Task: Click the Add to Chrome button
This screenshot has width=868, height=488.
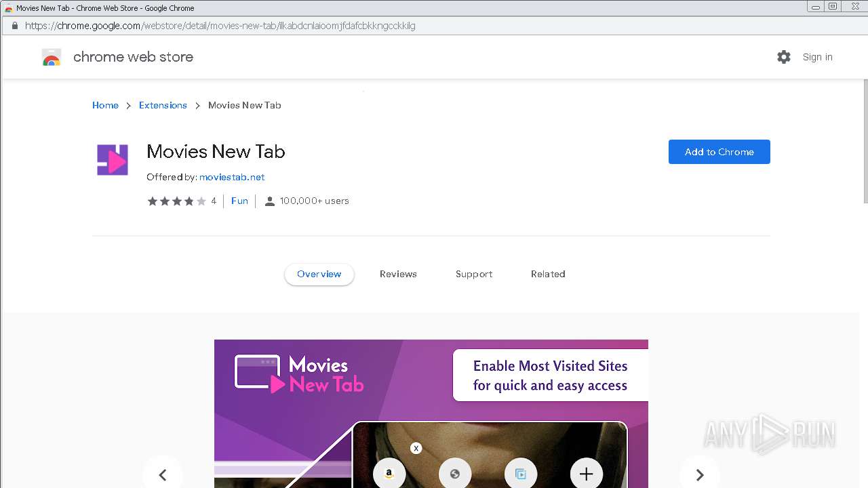Action: 719,152
